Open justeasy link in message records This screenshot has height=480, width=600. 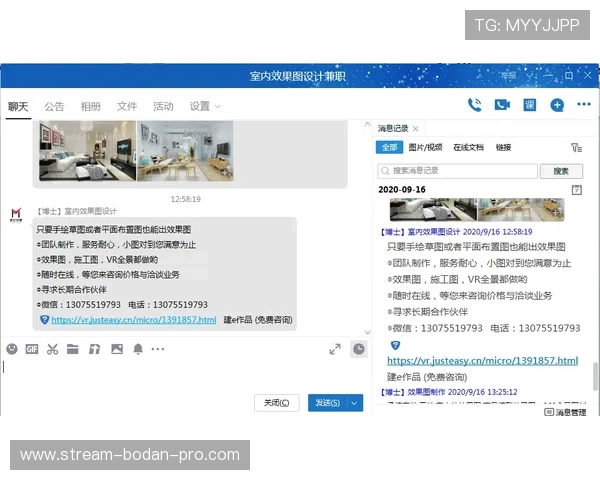pos(483,361)
